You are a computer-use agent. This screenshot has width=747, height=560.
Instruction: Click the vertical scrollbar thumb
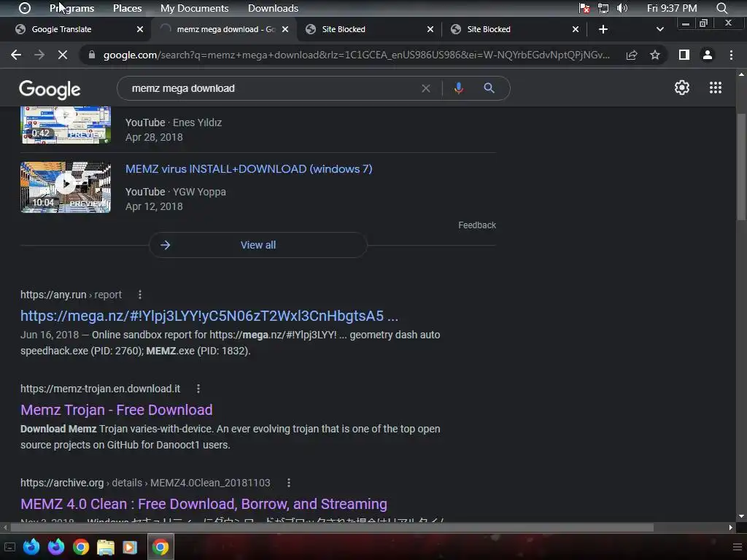click(x=741, y=167)
